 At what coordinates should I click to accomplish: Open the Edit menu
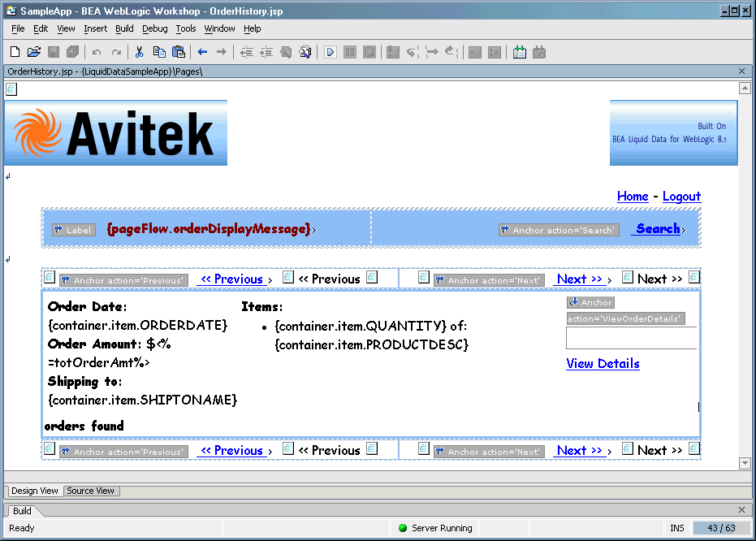click(x=41, y=28)
